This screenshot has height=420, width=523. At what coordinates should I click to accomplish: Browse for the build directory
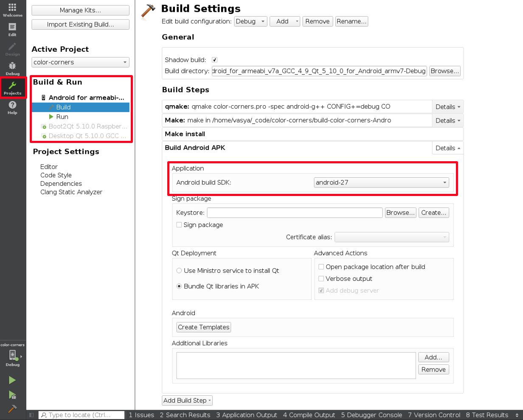click(444, 71)
